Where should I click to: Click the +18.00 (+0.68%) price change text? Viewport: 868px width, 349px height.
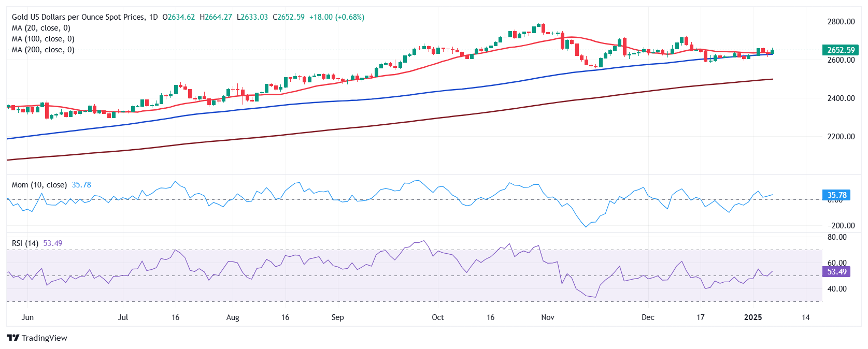(x=337, y=17)
